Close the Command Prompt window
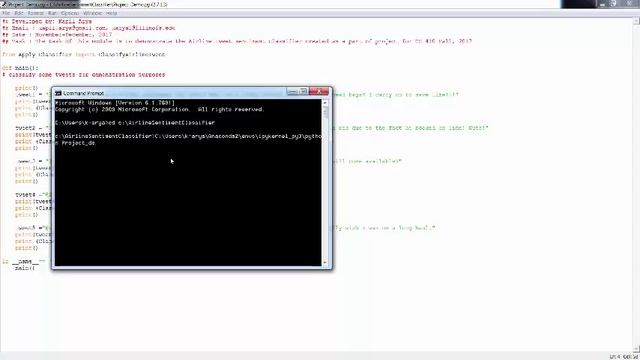The image size is (640, 360). [319, 91]
